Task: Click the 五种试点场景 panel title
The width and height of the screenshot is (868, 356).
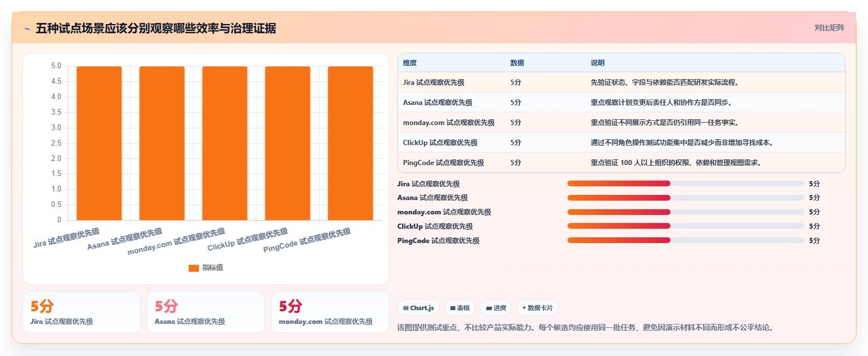Action: pos(156,28)
